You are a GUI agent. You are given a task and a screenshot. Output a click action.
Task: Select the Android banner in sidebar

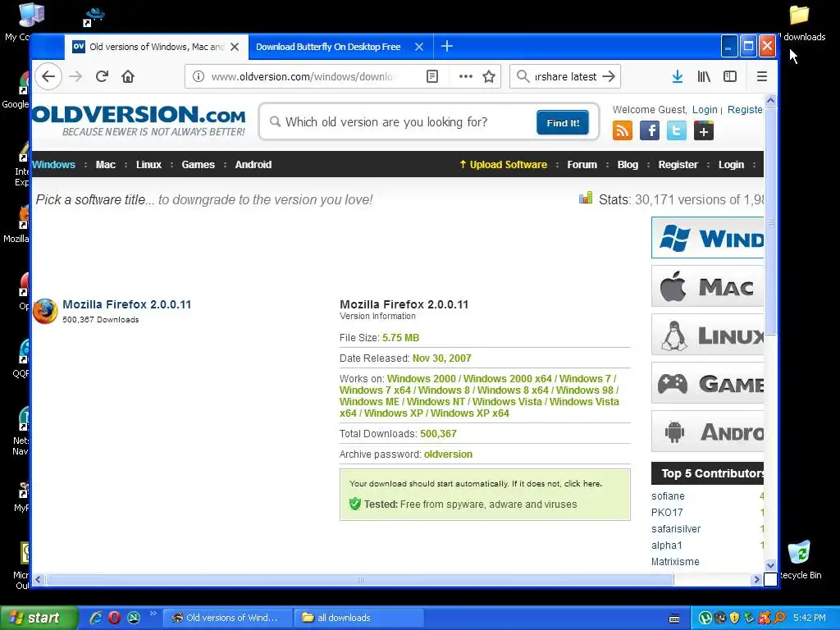click(708, 431)
